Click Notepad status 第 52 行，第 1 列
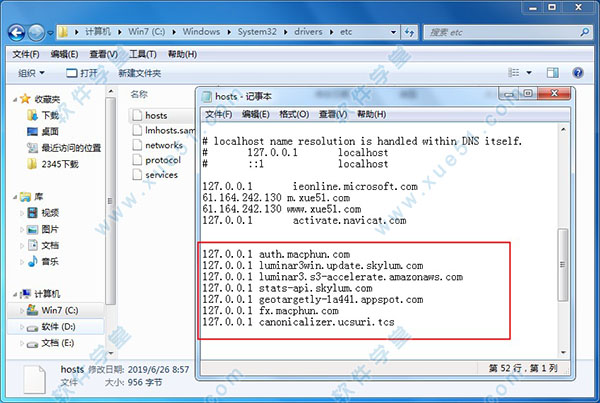The height and width of the screenshot is (403, 600). (x=522, y=368)
